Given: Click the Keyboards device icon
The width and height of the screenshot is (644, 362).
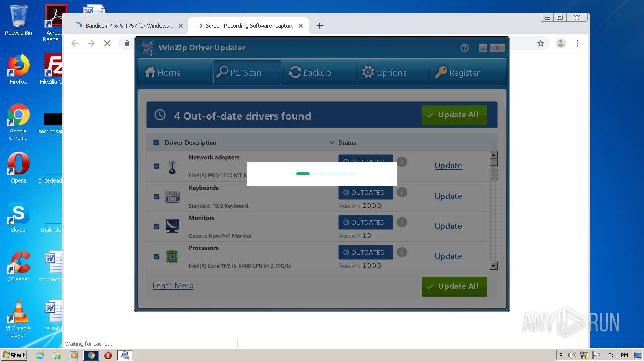Looking at the screenshot, I should coord(172,197).
